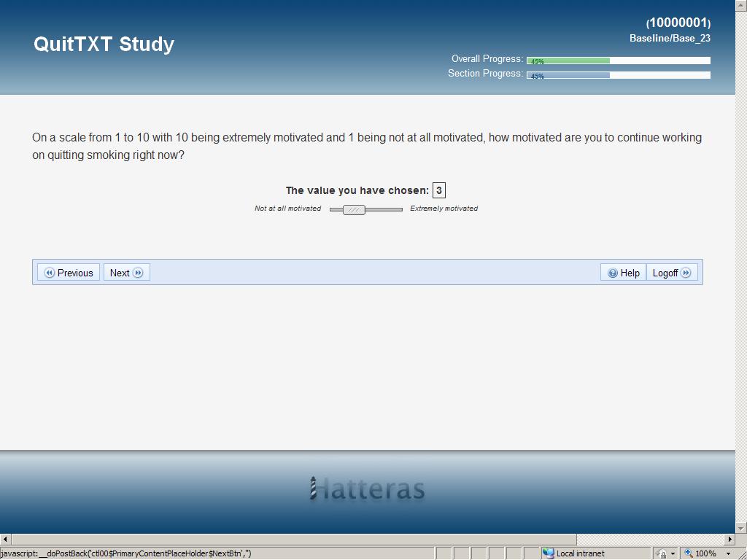Click the Local intranet zone icon
Image resolution: width=747 pixels, height=560 pixels.
click(549, 553)
